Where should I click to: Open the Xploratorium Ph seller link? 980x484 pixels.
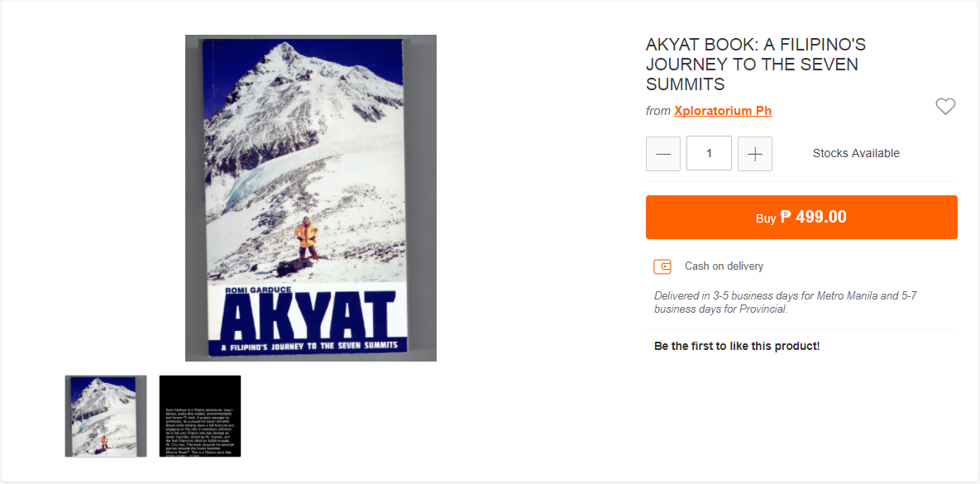723,111
